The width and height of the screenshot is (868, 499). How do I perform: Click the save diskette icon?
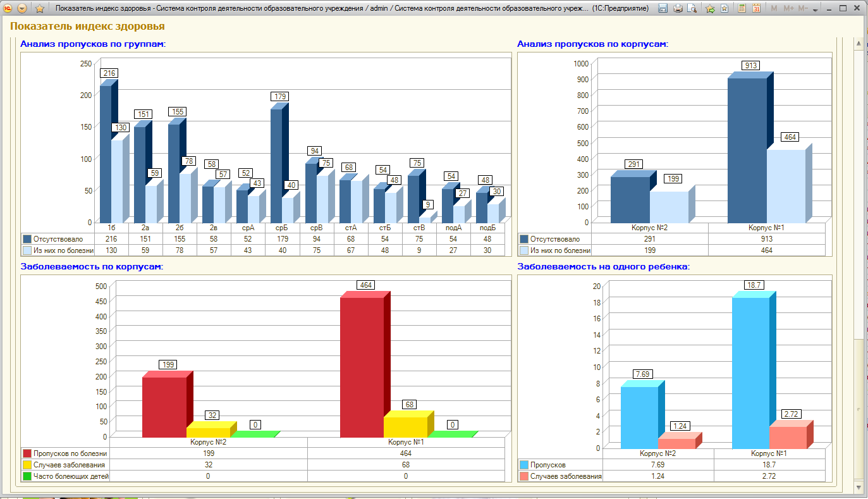point(663,9)
